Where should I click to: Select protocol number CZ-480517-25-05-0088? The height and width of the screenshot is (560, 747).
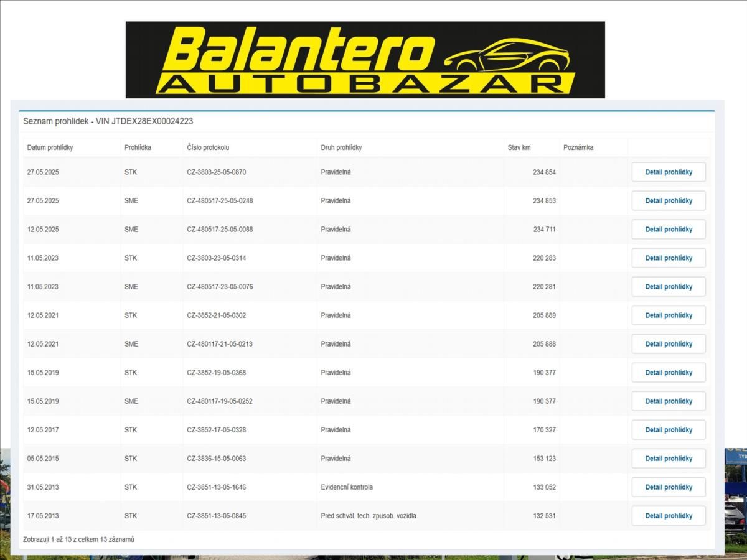click(x=220, y=229)
